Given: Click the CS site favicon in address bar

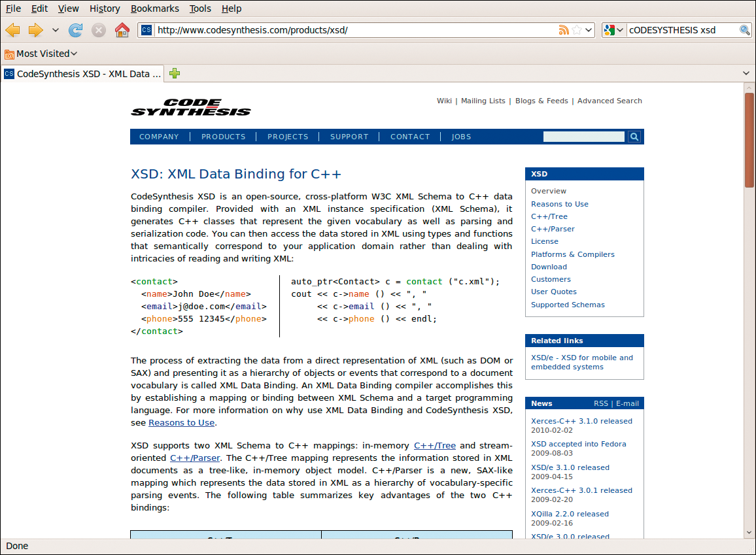Looking at the screenshot, I should coord(146,30).
